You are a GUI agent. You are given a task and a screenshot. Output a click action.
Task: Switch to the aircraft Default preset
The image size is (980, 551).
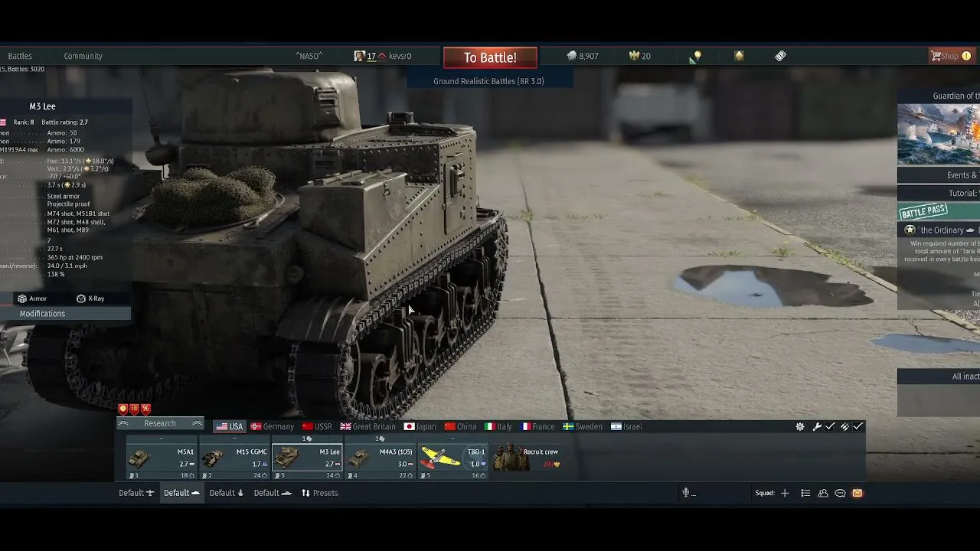point(136,493)
